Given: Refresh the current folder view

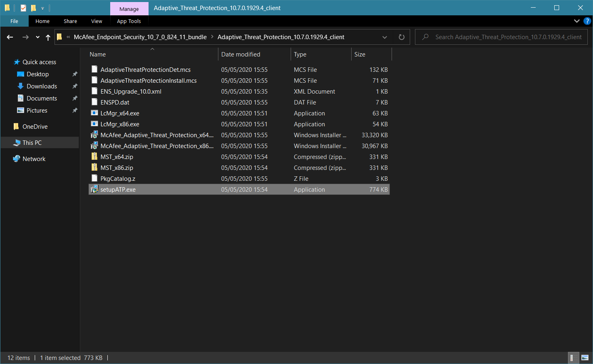Looking at the screenshot, I should click(401, 37).
